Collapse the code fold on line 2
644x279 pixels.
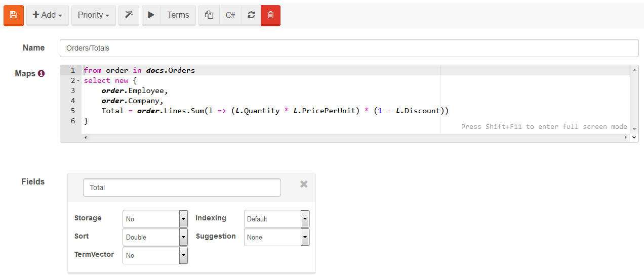click(x=78, y=81)
